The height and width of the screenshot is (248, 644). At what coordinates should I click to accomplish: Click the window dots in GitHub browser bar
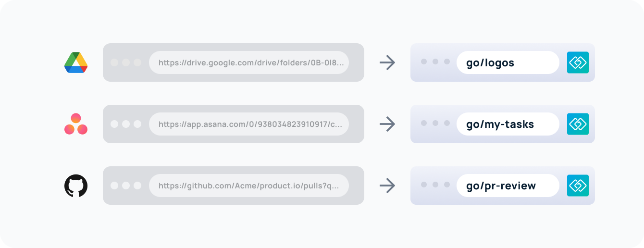pyautogui.click(x=126, y=186)
